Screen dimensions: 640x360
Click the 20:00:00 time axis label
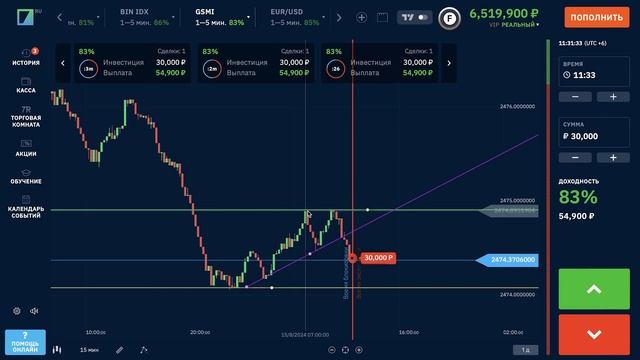click(200, 333)
